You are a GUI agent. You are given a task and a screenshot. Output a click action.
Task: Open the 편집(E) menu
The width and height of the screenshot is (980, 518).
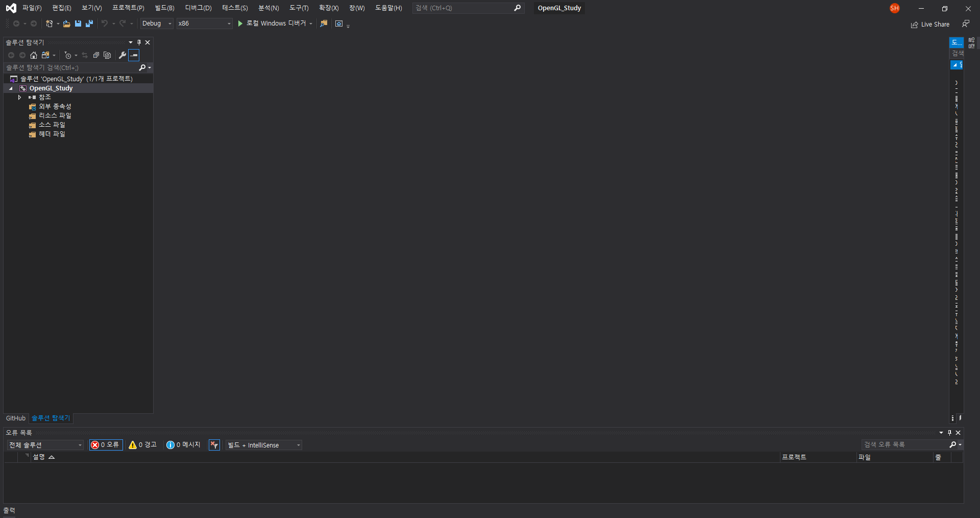pyautogui.click(x=62, y=8)
